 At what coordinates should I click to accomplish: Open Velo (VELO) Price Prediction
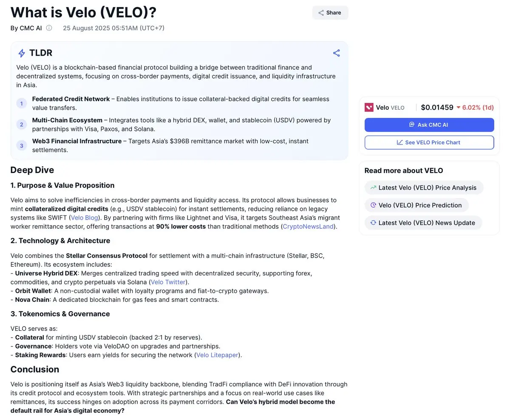click(x=416, y=205)
